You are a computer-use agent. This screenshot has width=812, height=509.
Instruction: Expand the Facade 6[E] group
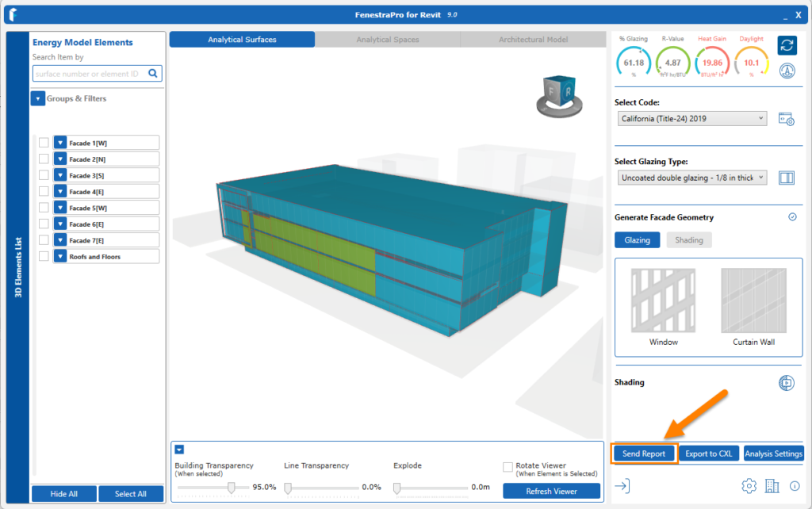[x=60, y=224]
